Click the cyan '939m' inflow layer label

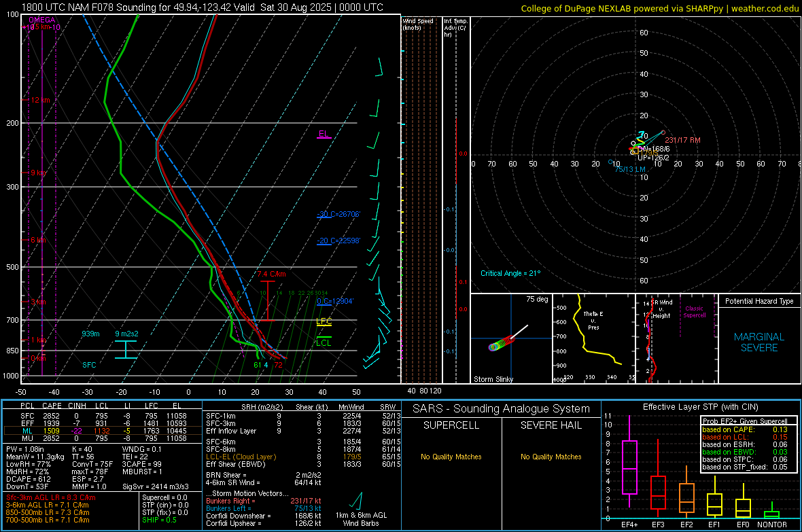click(90, 334)
